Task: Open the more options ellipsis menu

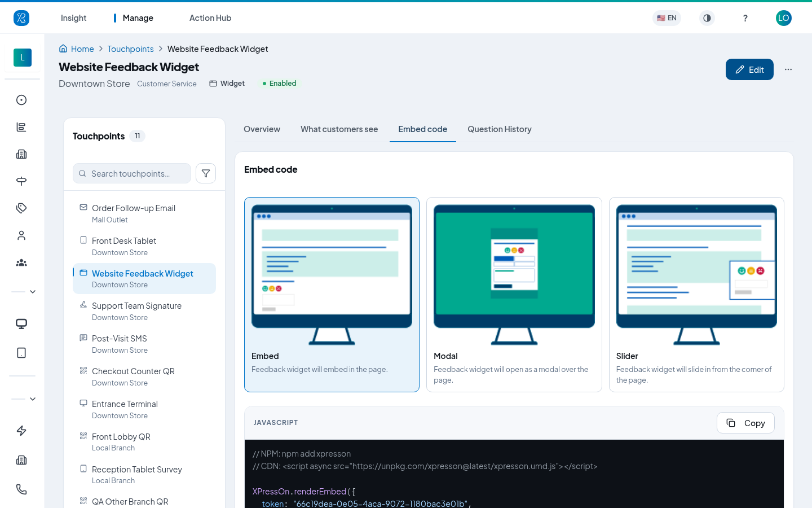Action: coord(788,69)
